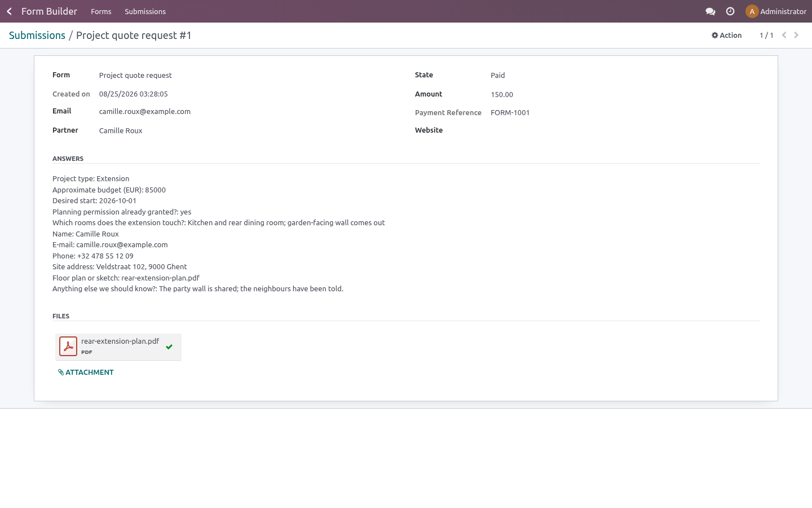Image resolution: width=812 pixels, height=508 pixels.
Task: Open the Forms menu
Action: 101,11
